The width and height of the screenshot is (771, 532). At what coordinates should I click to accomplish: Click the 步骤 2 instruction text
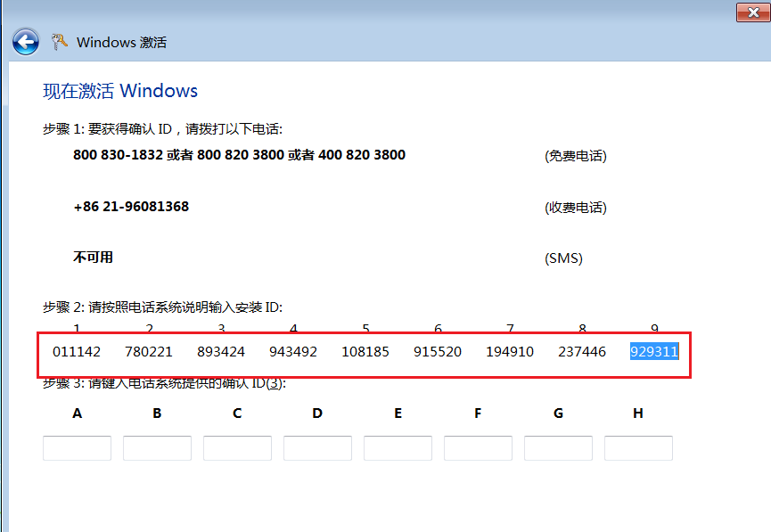tap(163, 307)
